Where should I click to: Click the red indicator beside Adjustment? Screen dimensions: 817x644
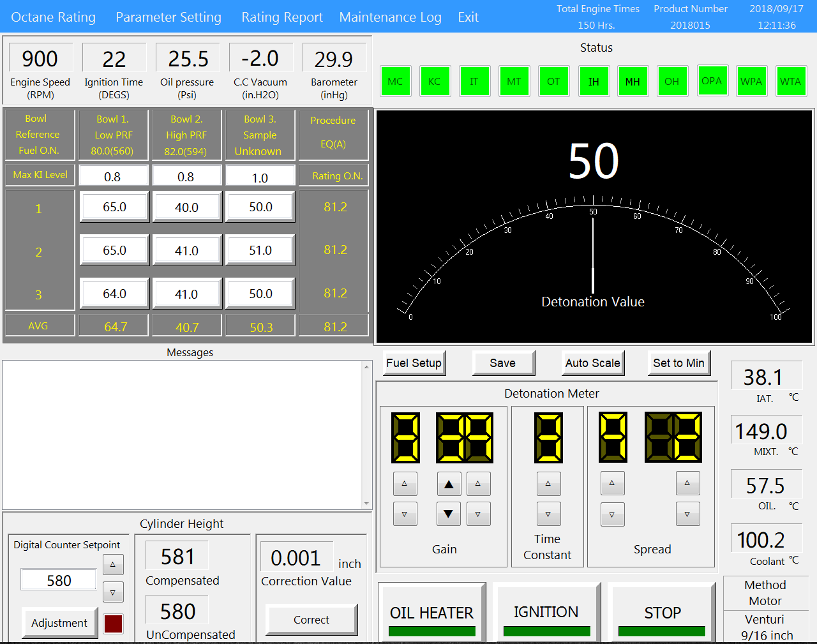(112, 624)
